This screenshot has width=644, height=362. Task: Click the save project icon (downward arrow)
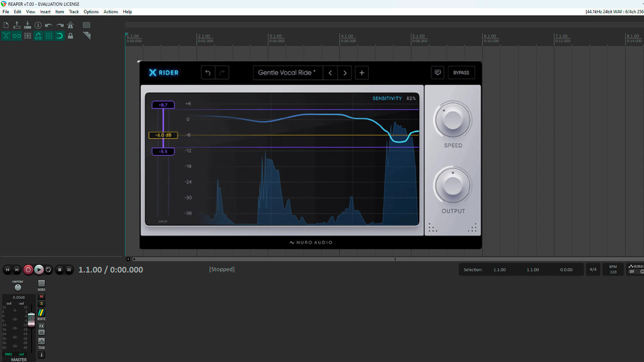(27, 25)
